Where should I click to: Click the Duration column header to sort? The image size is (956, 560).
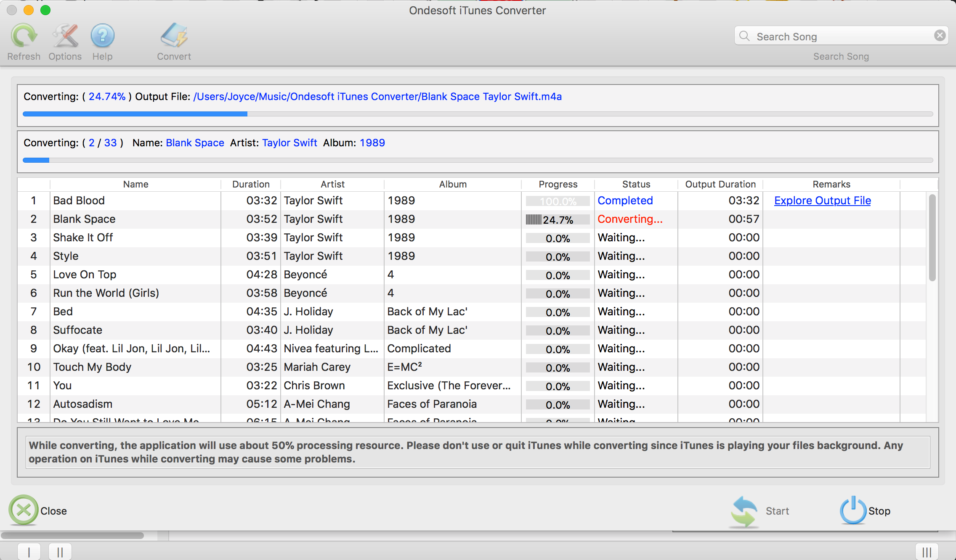point(250,183)
